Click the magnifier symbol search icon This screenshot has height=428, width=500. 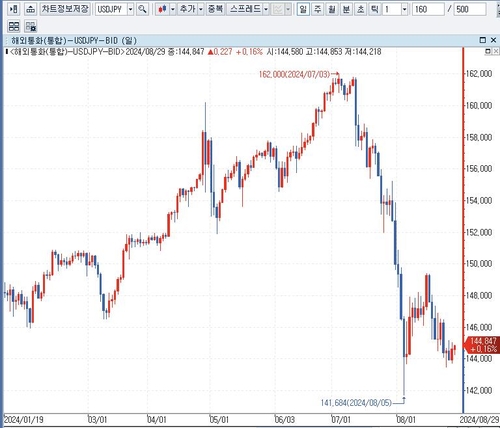point(142,9)
